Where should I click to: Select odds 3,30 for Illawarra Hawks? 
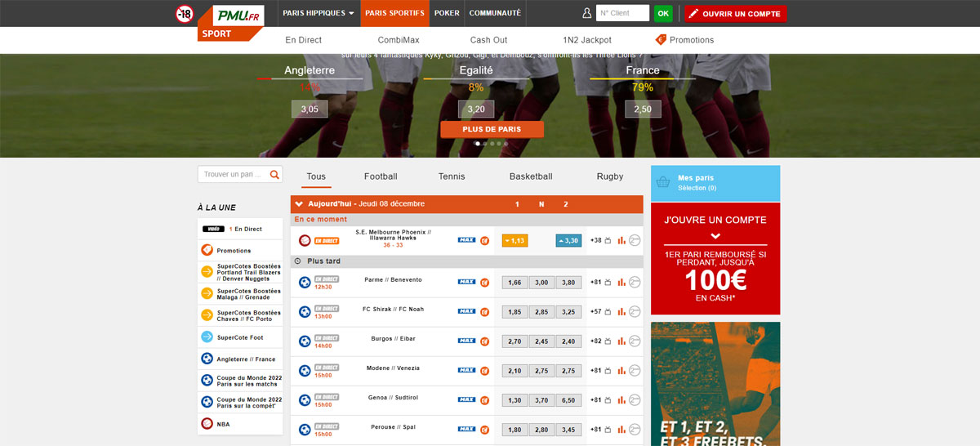[568, 240]
